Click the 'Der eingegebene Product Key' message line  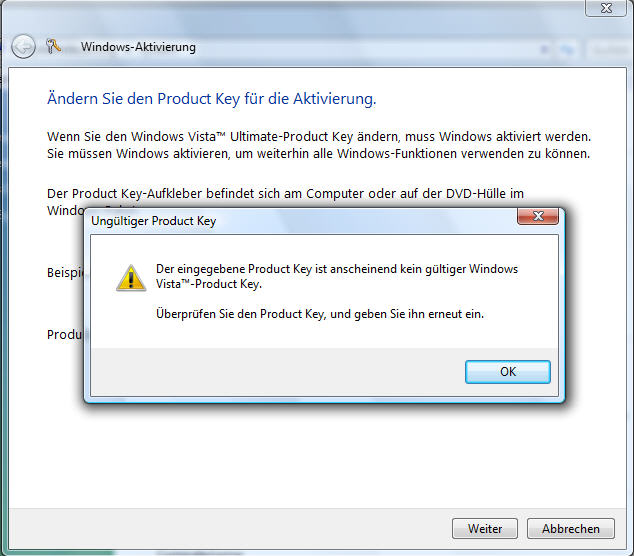point(337,270)
